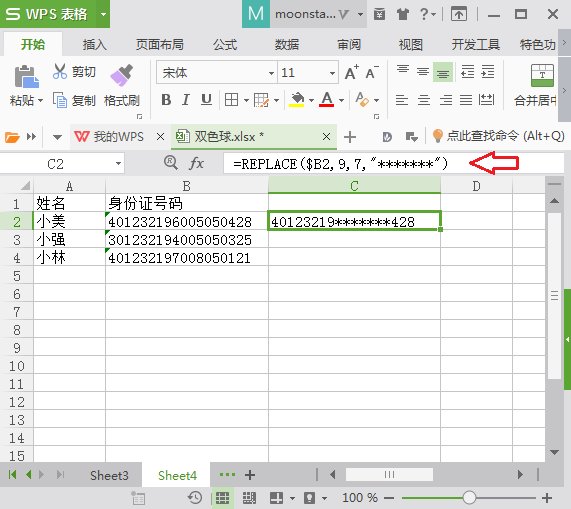This screenshot has width=571, height=509.
Task: Click the insert function fx icon
Action: click(x=196, y=163)
